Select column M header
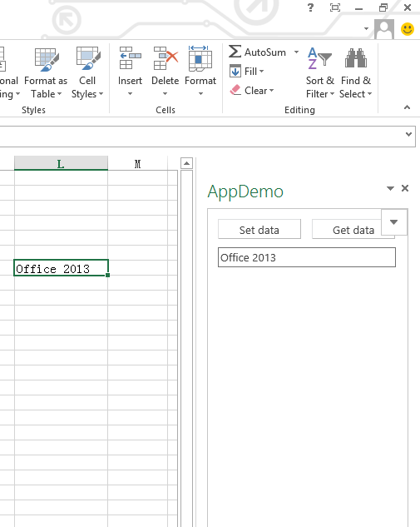The image size is (420, 527). tap(138, 164)
